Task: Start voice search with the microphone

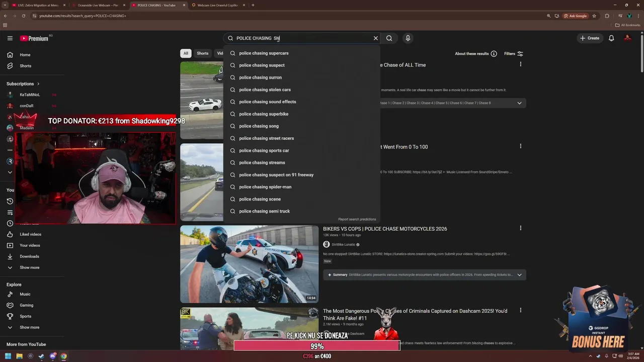Action: (408, 38)
